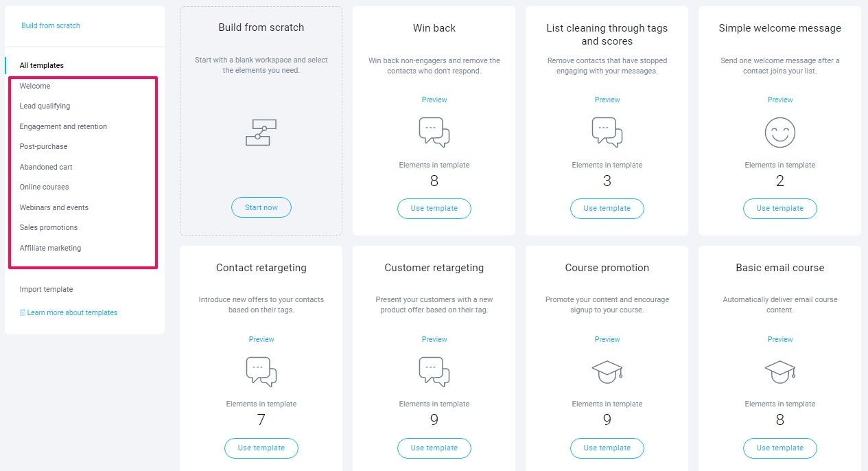Preview the Contact retargeting template
868x471 pixels.
pos(261,339)
